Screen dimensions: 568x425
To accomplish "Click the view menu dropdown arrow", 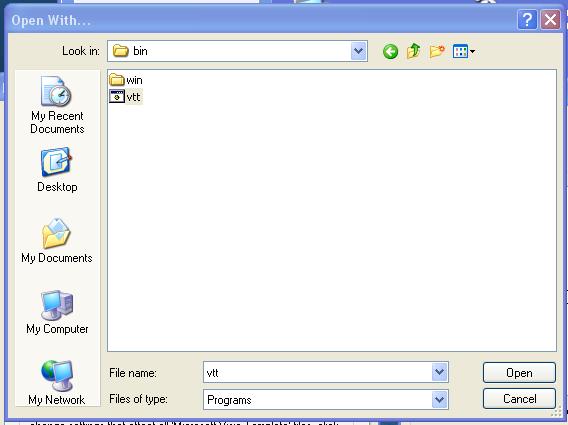I will click(472, 52).
